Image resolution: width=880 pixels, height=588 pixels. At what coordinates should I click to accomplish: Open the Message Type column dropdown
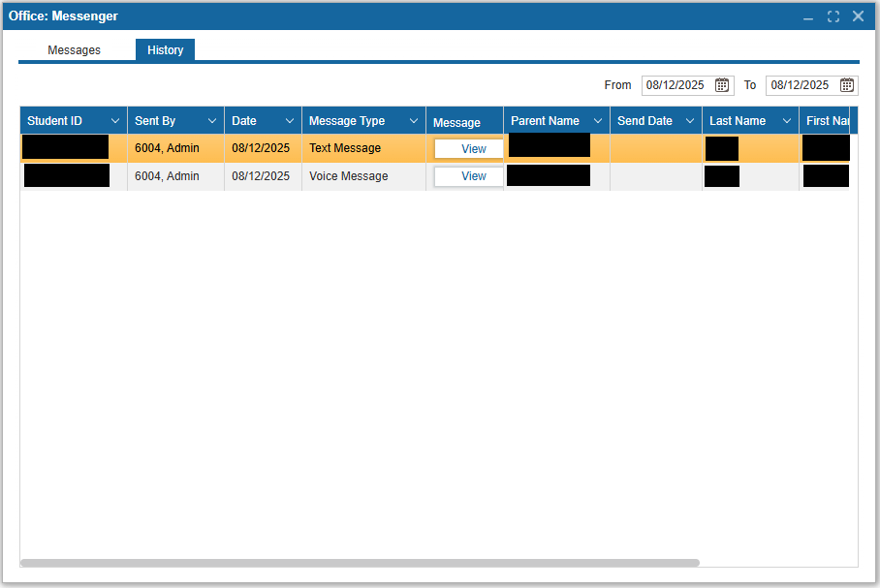[x=414, y=121]
